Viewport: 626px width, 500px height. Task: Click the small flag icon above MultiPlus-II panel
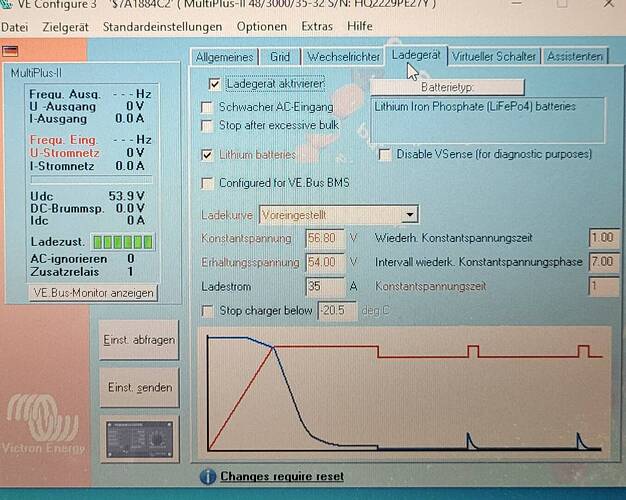pyautogui.click(x=10, y=51)
